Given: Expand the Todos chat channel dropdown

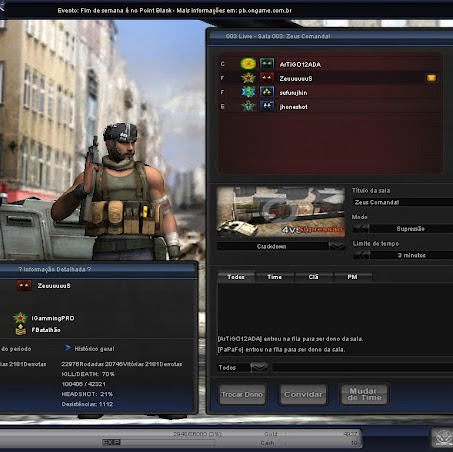Looking at the screenshot, I should tap(259, 368).
